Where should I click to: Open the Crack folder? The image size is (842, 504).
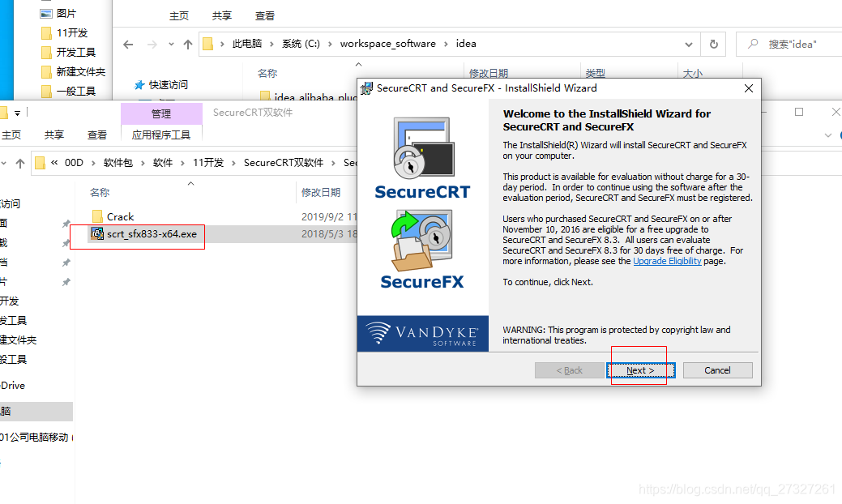pos(120,217)
